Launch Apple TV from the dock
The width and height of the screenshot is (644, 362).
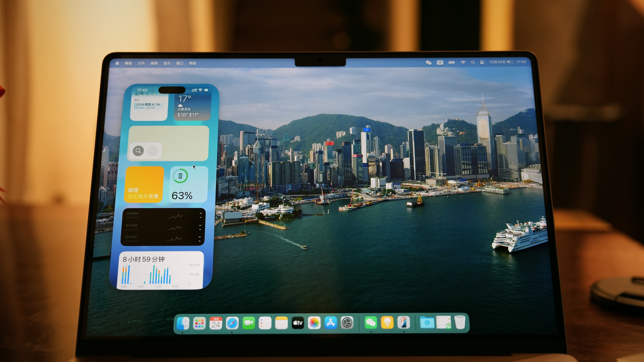point(298,323)
